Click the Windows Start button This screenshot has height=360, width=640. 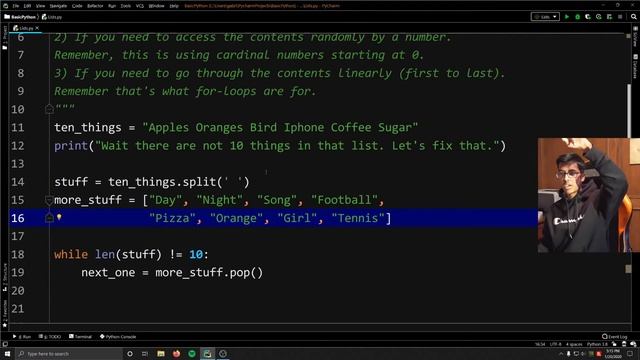[7, 354]
